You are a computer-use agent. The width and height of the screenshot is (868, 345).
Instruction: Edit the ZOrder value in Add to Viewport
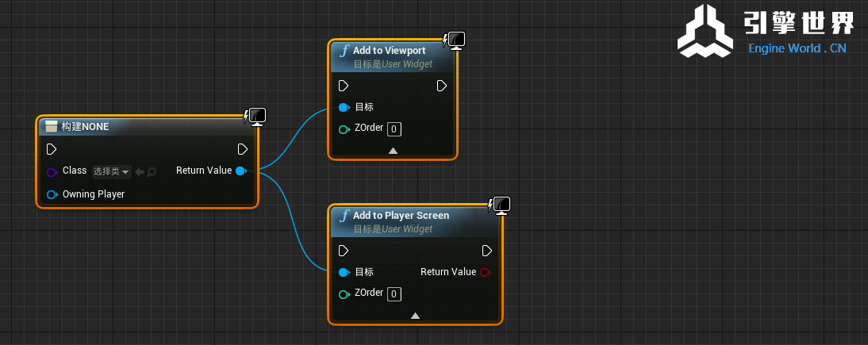pos(394,129)
